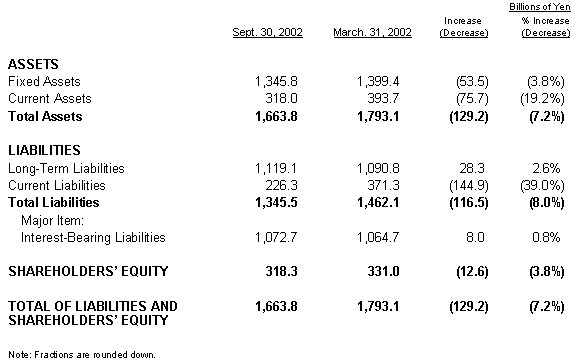Click the LIABILITIES section heading
The image size is (587, 364).
coord(44,150)
